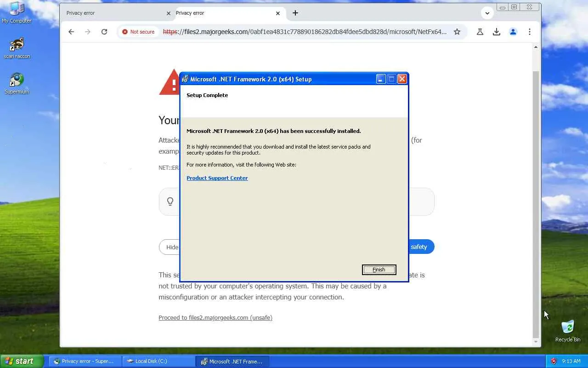
Task: Focus the address bar URL
Action: (305, 32)
